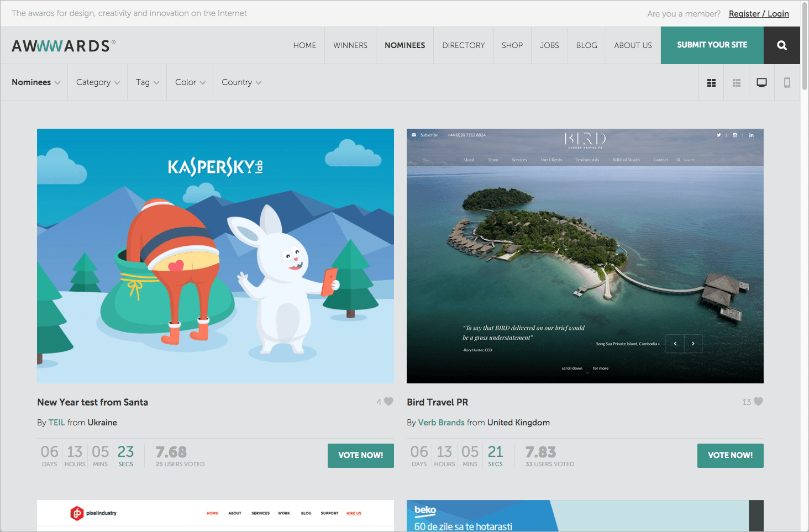
Task: Select the small thumbnail grid view
Action: click(736, 82)
